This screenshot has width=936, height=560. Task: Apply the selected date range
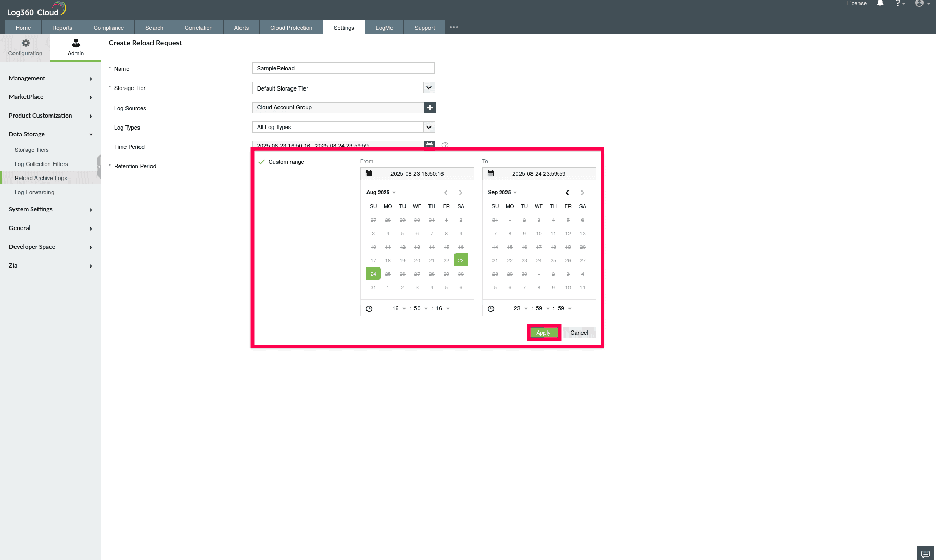(x=543, y=333)
